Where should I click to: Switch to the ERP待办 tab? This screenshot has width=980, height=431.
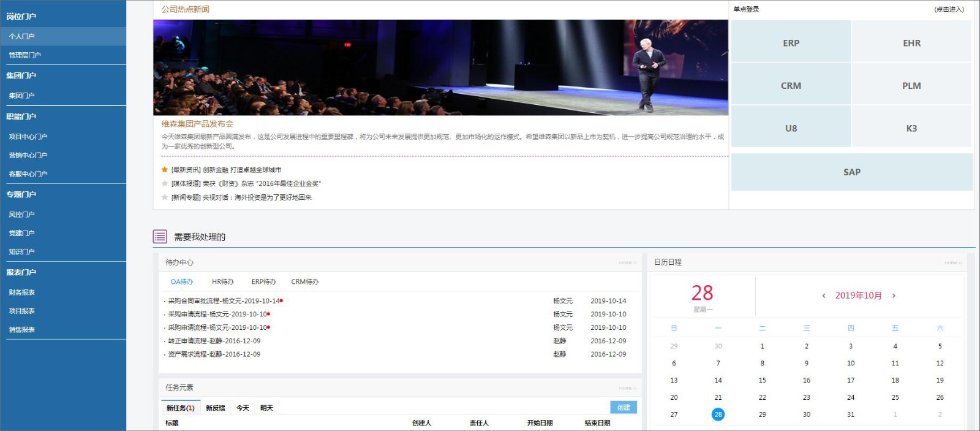tap(263, 281)
